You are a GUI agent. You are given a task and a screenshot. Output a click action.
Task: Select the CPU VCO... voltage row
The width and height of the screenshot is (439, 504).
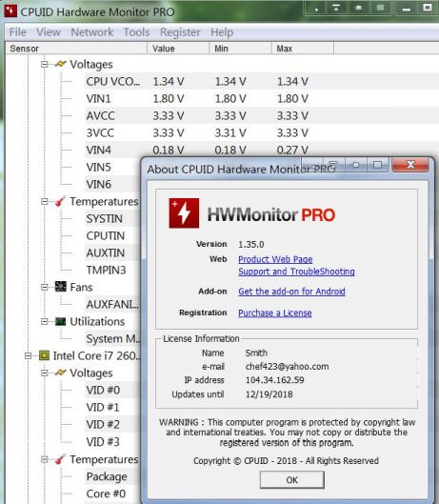197,81
